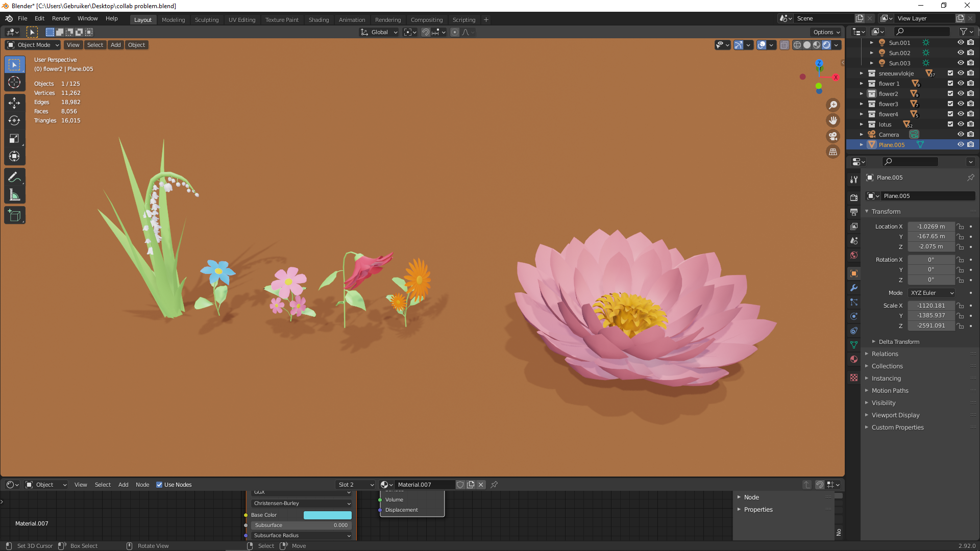Select the Move tool in toolbar

click(x=14, y=103)
